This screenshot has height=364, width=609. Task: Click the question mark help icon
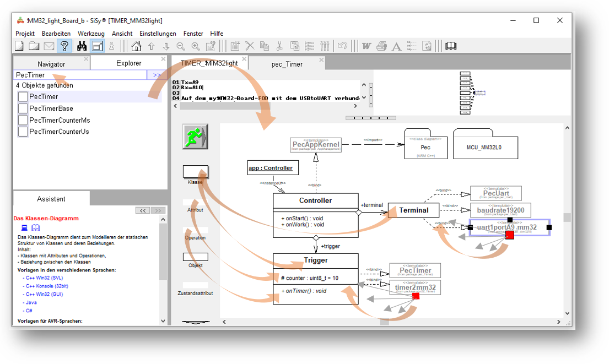(x=64, y=46)
